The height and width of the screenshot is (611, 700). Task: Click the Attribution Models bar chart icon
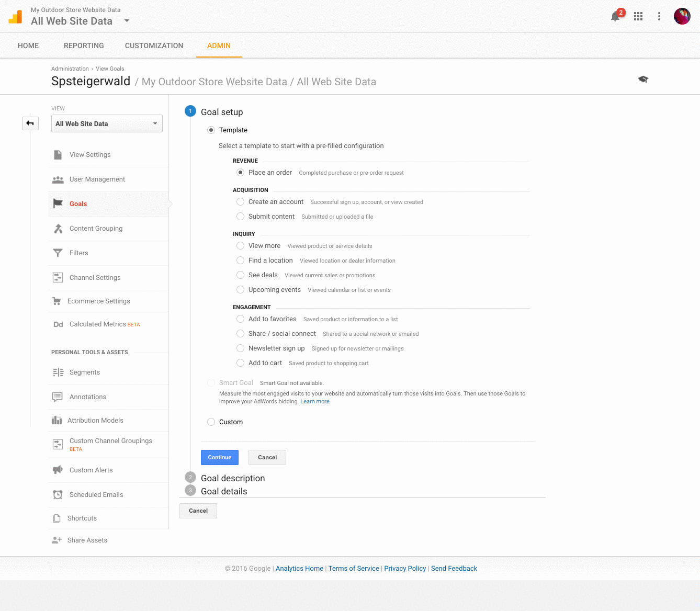coord(57,421)
